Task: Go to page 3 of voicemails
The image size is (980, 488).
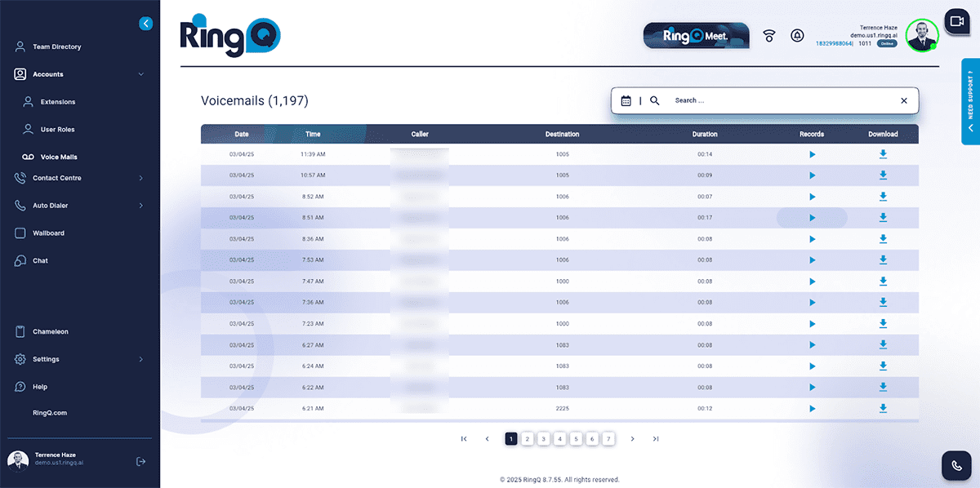Action: coord(543,439)
